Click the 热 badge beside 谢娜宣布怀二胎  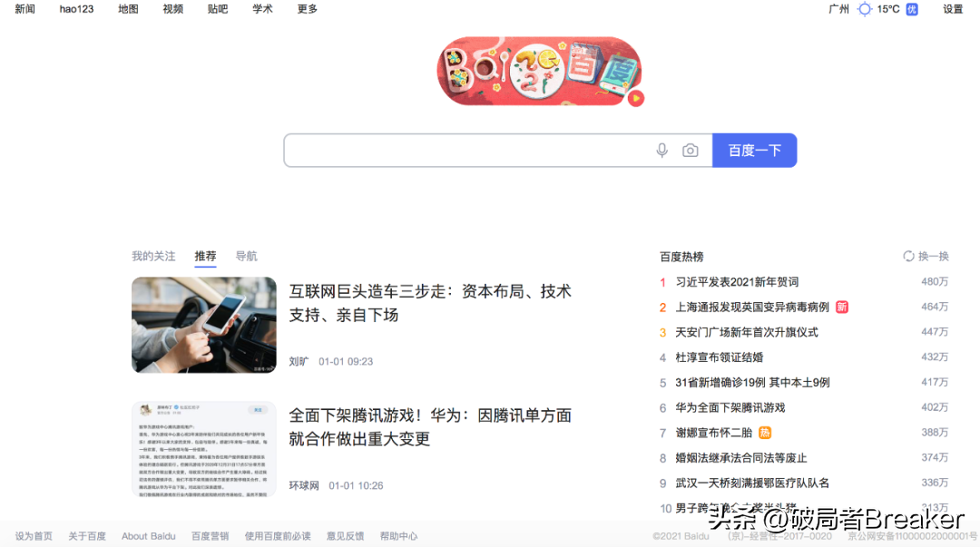click(763, 434)
